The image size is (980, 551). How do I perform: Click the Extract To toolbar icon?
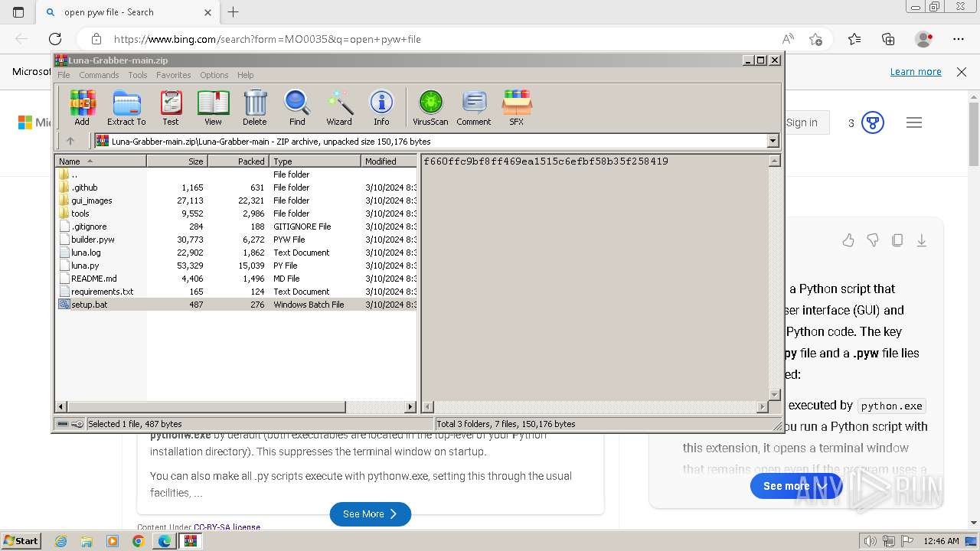[126, 107]
